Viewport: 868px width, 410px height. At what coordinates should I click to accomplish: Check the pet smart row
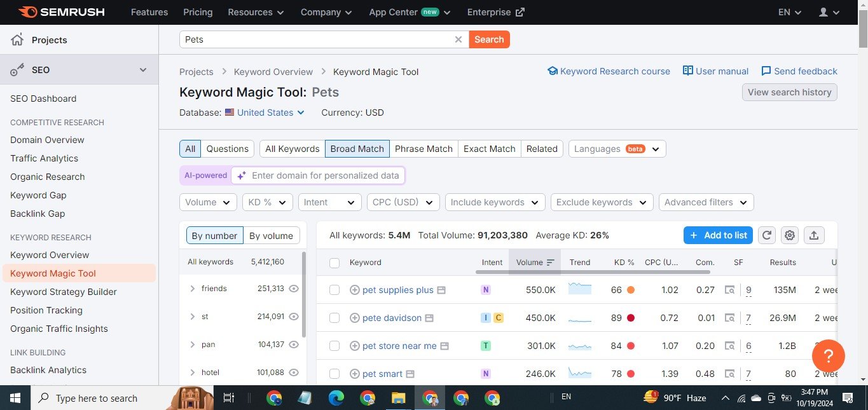coord(334,374)
